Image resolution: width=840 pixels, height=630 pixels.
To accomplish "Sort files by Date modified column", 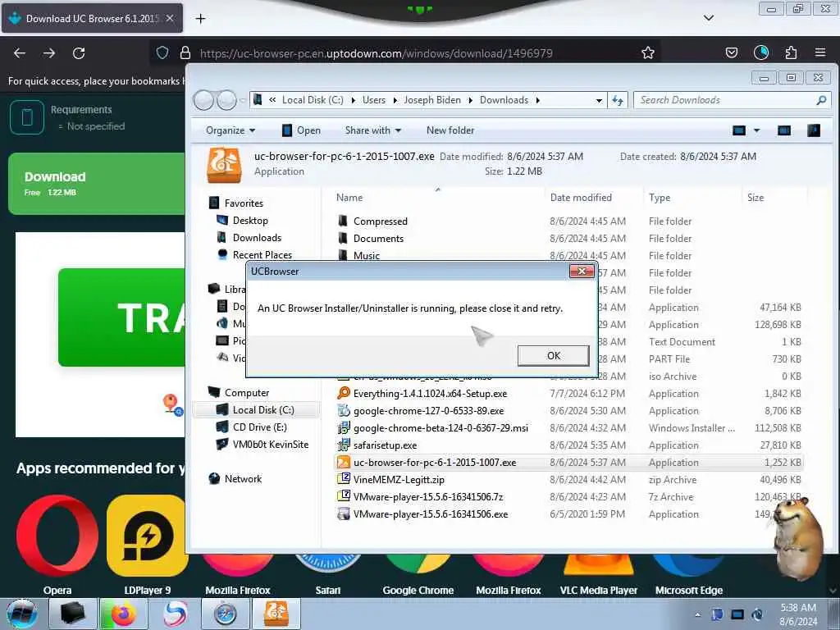I will click(581, 198).
